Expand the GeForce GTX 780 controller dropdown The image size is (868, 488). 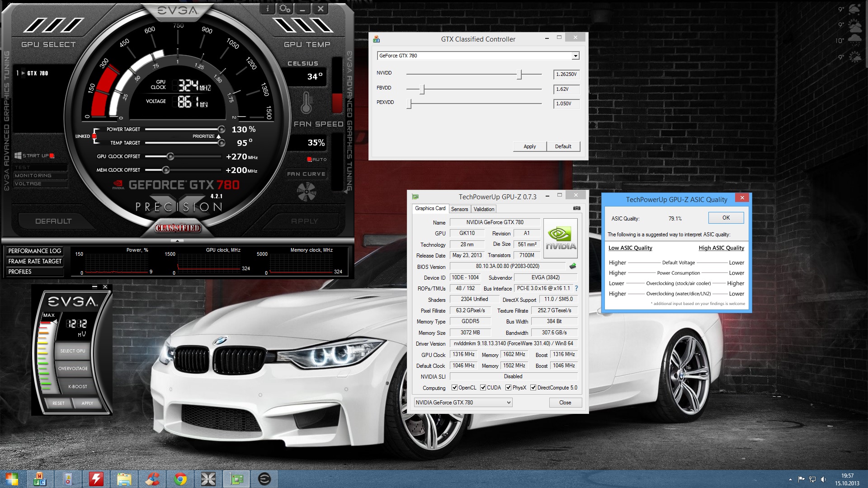(575, 56)
